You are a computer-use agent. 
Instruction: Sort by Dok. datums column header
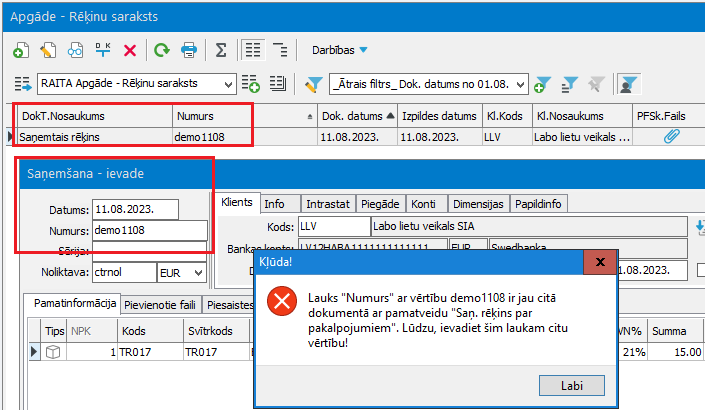click(x=357, y=116)
